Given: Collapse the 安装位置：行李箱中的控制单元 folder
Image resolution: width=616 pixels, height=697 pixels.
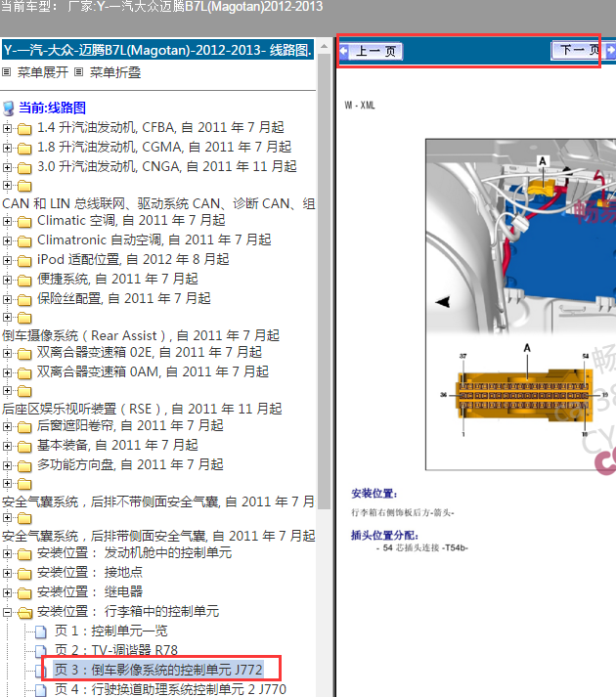Looking at the screenshot, I should tap(7, 613).
